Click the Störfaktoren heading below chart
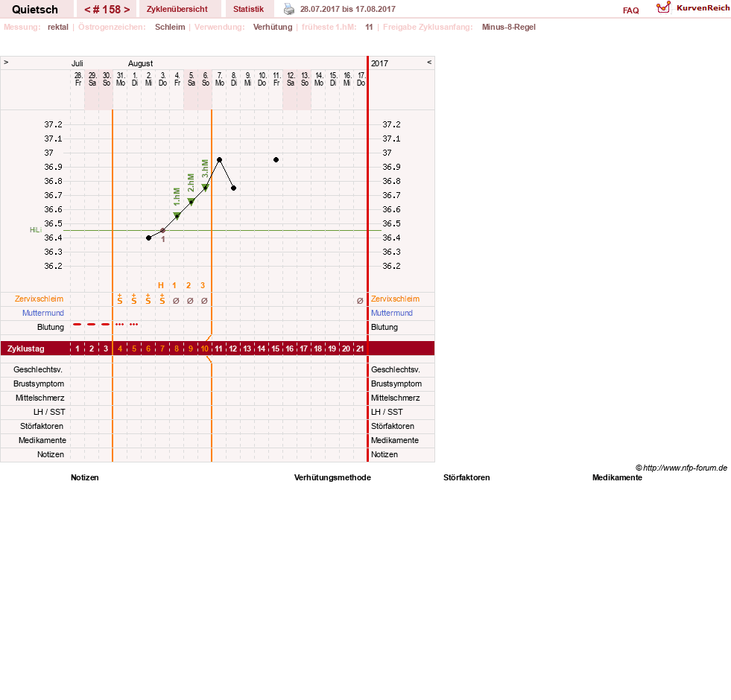This screenshot has height=700, width=731. click(x=466, y=477)
